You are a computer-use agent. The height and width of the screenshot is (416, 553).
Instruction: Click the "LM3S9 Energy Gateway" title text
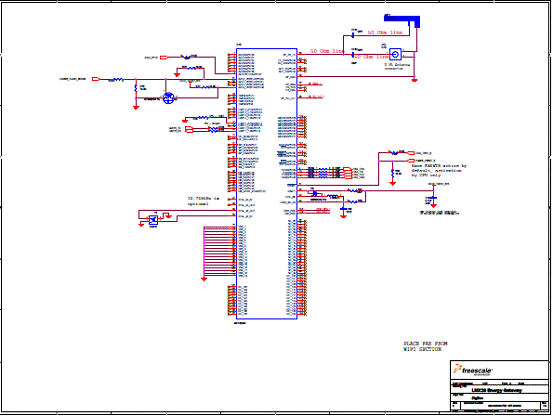[497, 390]
